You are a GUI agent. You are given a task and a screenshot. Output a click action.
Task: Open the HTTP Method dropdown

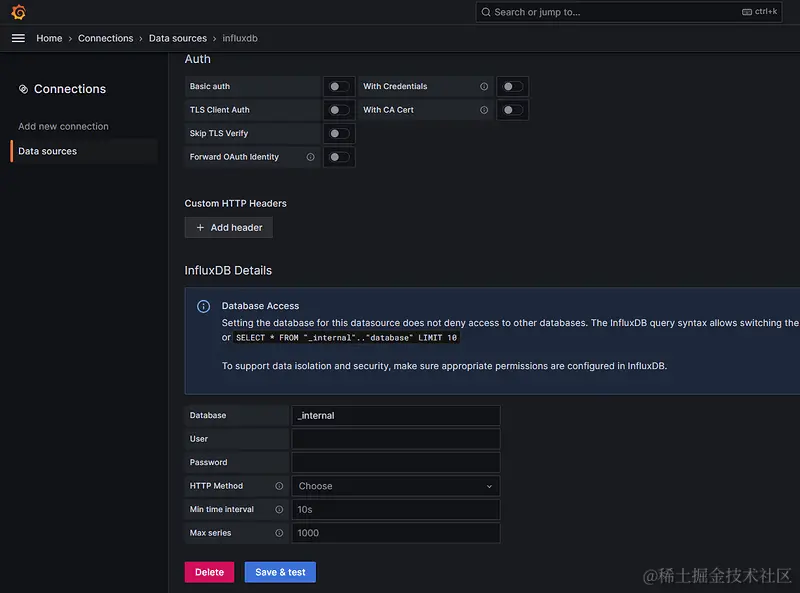395,486
